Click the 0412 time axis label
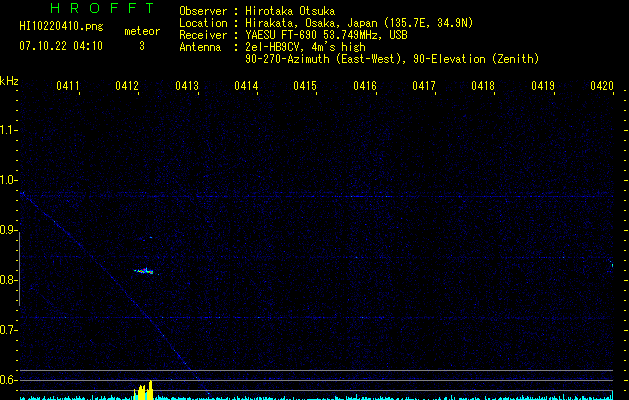 tap(127, 86)
